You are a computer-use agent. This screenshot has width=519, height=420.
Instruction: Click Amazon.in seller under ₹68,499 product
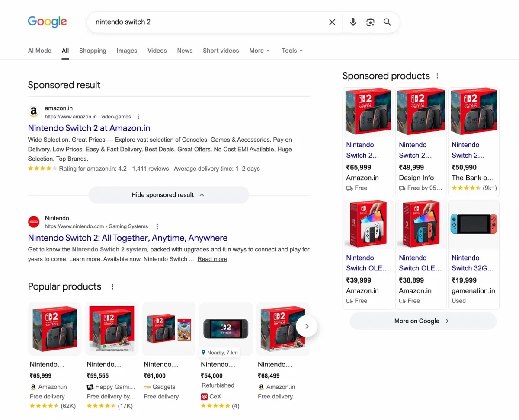point(276,387)
